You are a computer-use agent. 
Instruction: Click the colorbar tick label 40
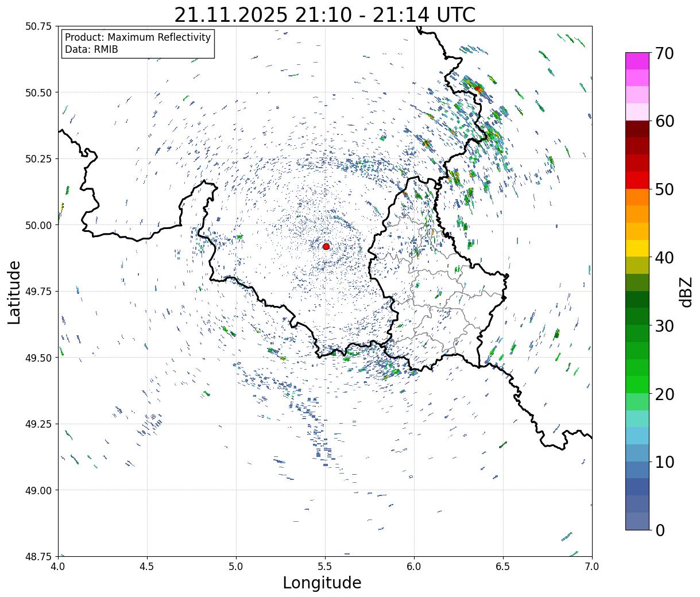pyautogui.click(x=664, y=257)
